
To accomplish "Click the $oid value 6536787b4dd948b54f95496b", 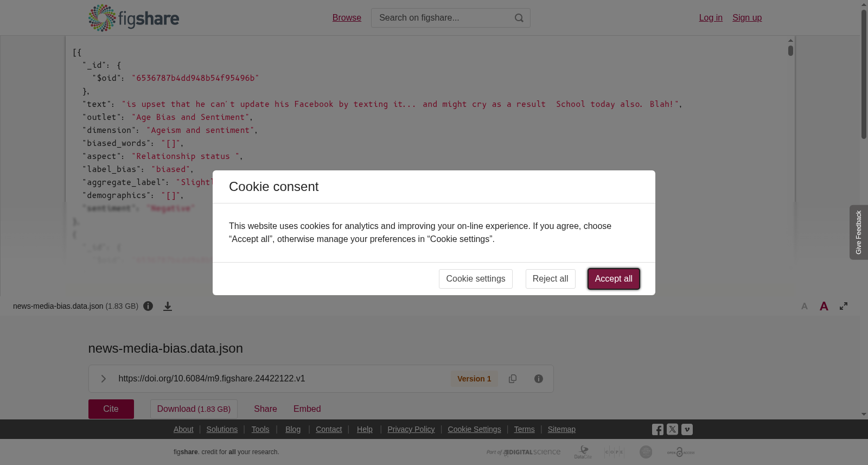I will tap(195, 78).
